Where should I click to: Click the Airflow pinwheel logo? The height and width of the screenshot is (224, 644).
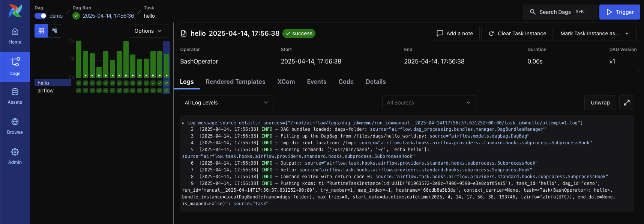click(x=15, y=11)
